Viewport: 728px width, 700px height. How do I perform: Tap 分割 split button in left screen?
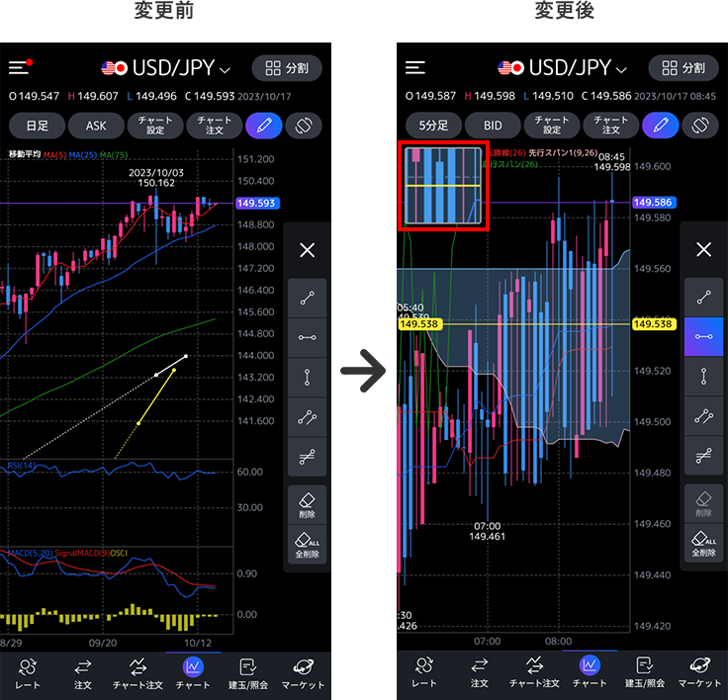point(287,68)
